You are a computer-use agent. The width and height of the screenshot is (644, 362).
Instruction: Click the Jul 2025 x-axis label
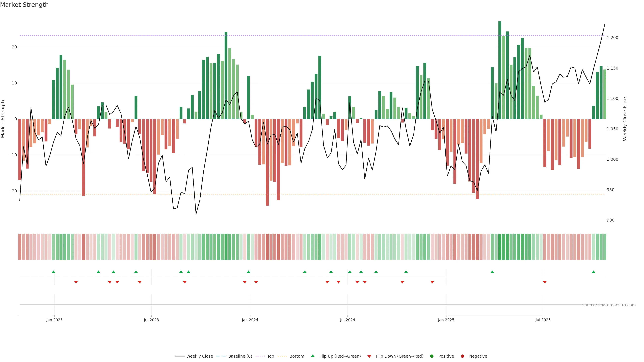(543, 320)
